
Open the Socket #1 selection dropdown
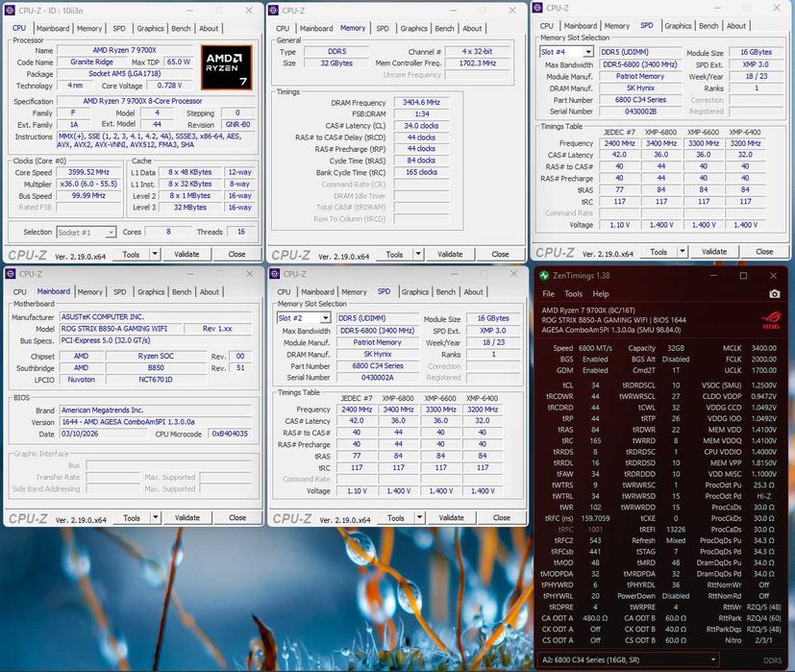pyautogui.click(x=110, y=233)
